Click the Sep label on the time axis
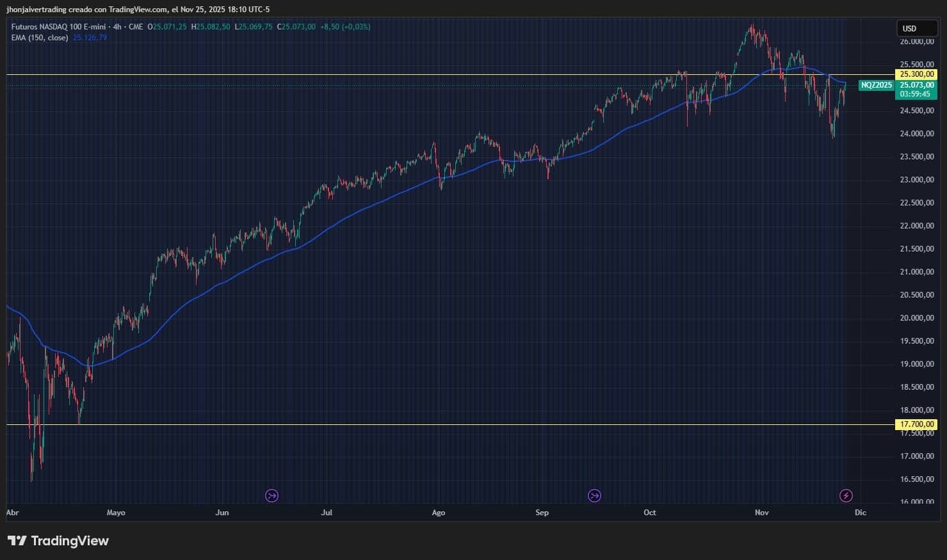947x560 pixels. coord(542,513)
